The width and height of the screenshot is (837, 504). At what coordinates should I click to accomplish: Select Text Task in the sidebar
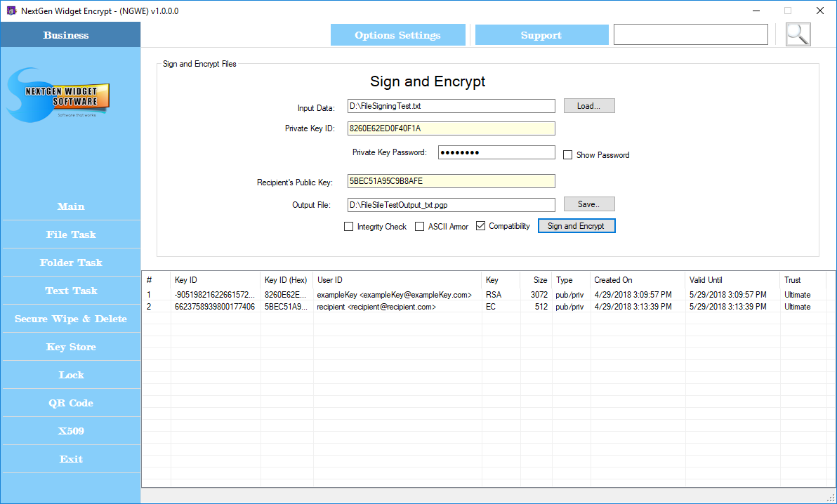tap(71, 291)
